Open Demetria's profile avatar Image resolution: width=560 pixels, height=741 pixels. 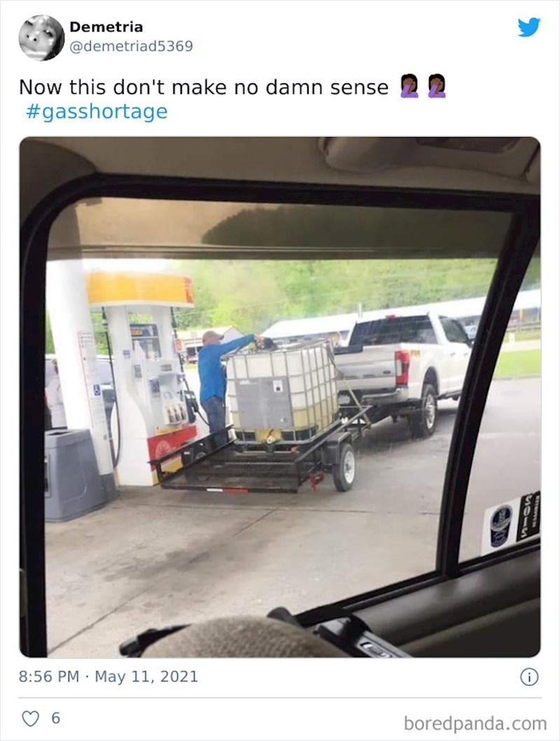[41, 37]
